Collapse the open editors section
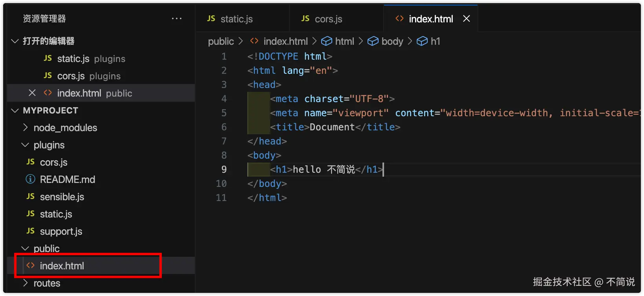Viewport: 644px width, 296px height. coord(15,41)
